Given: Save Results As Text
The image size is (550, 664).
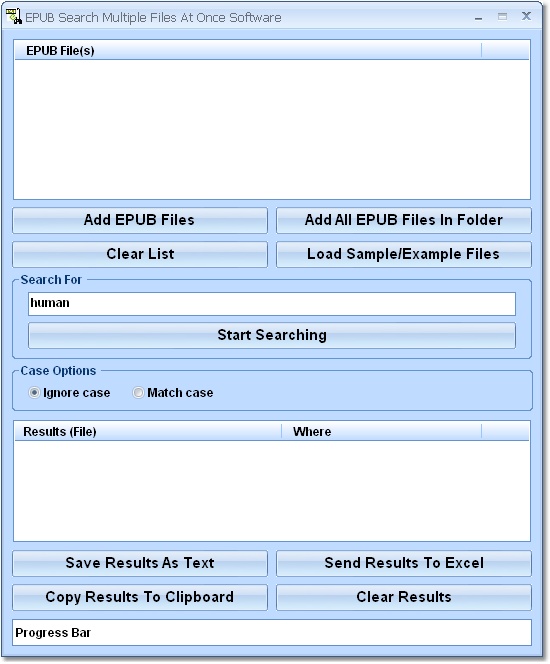Looking at the screenshot, I should [x=140, y=563].
